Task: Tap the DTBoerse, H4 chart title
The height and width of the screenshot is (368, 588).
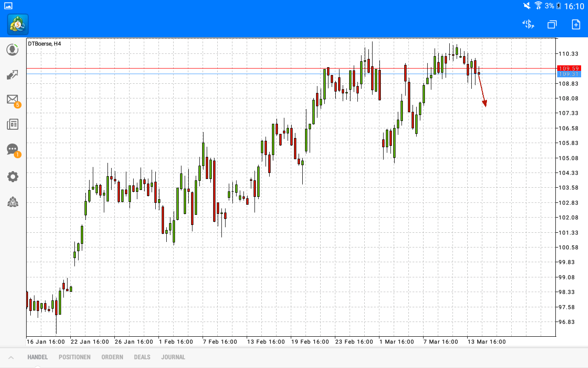Action: coord(44,44)
